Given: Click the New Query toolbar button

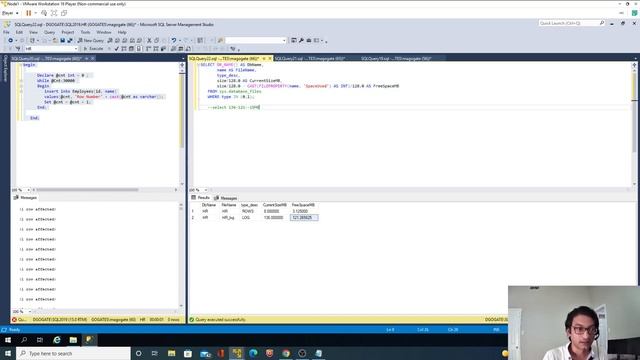Looking at the screenshot, I should (x=91, y=40).
